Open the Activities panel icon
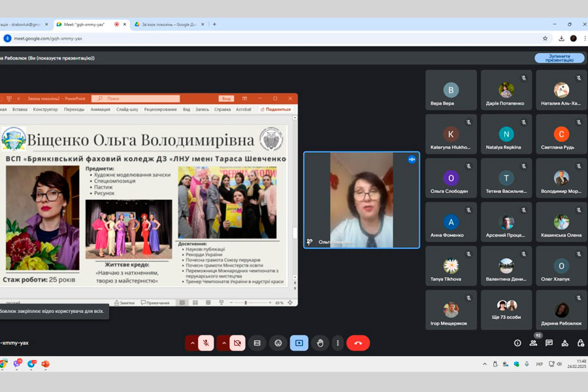 [x=564, y=343]
